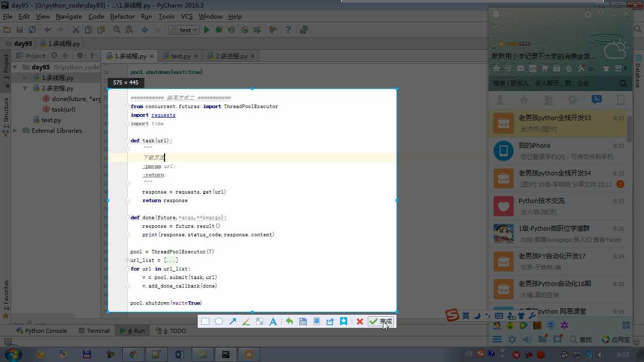Start debugging with the bug icon
The width and height of the screenshot is (644, 362).
click(x=219, y=30)
